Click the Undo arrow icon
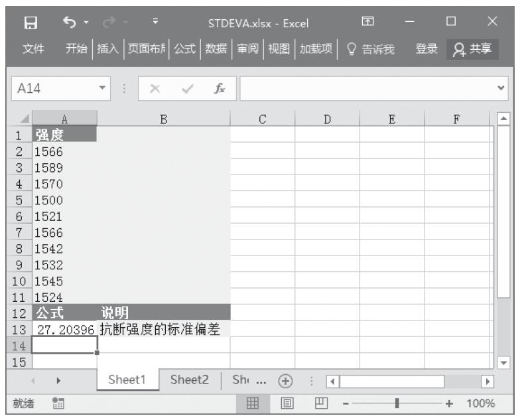This screenshot has width=520, height=420. coord(68,24)
